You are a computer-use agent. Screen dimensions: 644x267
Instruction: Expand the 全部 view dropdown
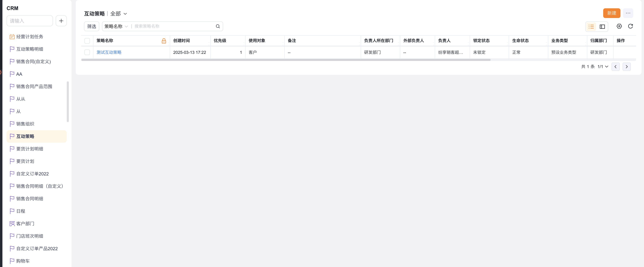(118, 14)
